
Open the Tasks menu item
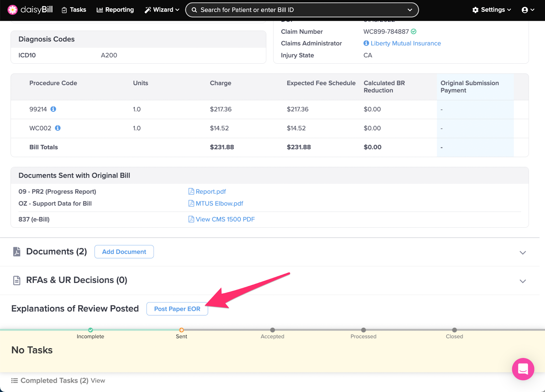(74, 10)
